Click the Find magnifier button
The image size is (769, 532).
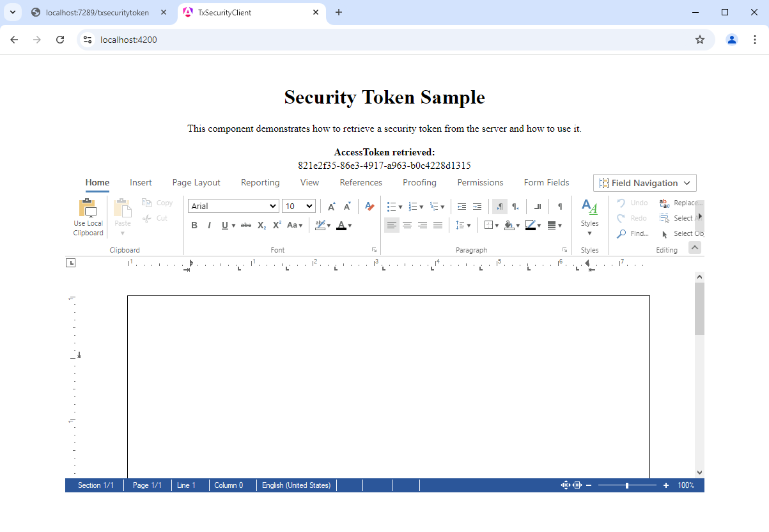(633, 233)
